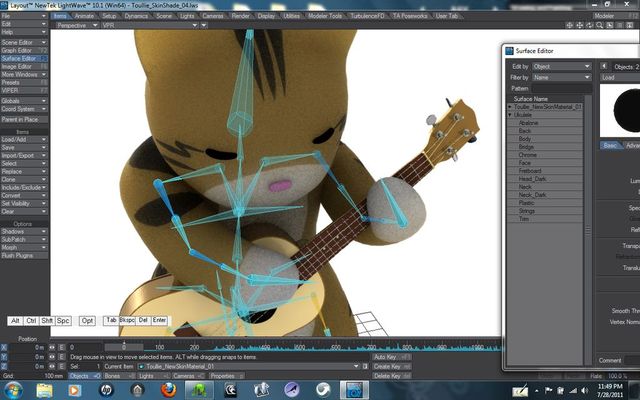The image size is (640, 400).
Task: Select the Basic tab in Surface Editor
Action: pos(610,145)
